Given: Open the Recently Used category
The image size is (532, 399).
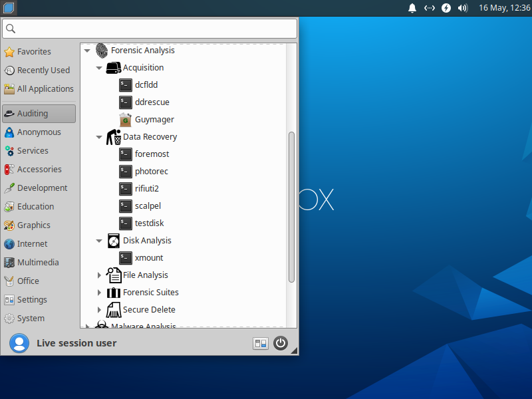Looking at the screenshot, I should (x=39, y=70).
